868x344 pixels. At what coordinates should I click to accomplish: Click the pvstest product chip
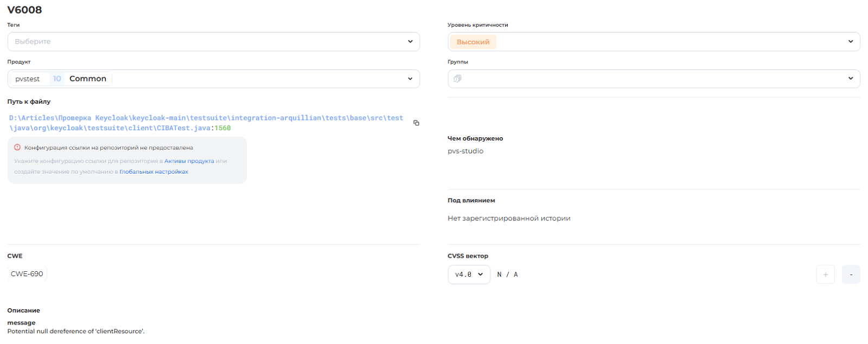point(28,79)
